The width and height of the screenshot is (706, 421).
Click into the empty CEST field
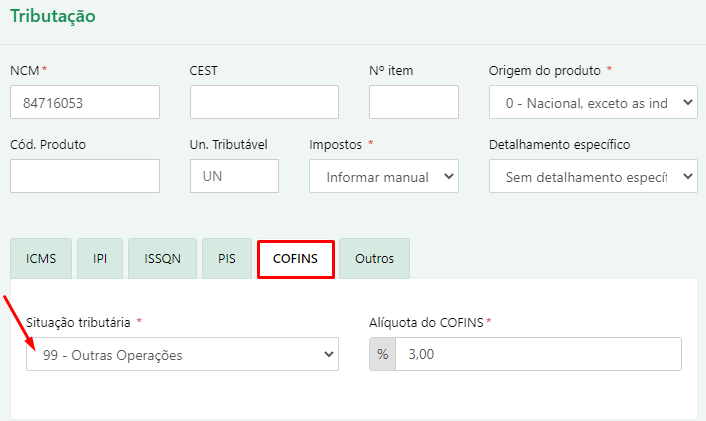click(x=264, y=102)
